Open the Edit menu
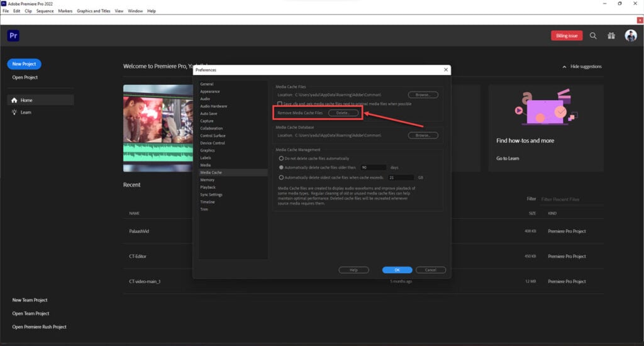Image resolution: width=644 pixels, height=346 pixels. tap(16, 11)
